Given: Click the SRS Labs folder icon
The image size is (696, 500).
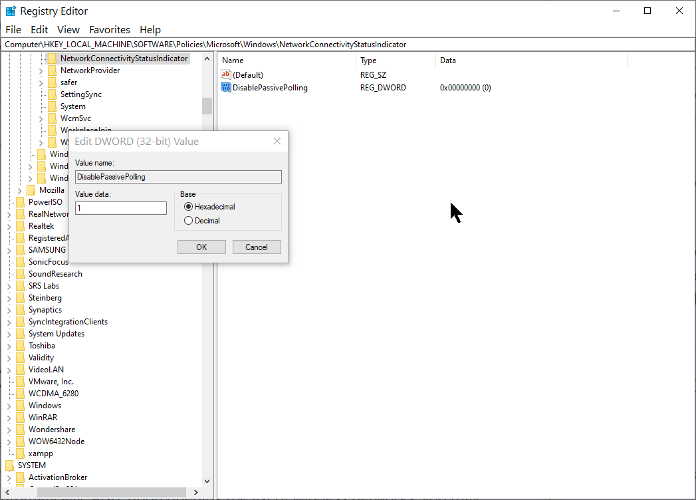Looking at the screenshot, I should point(20,286).
